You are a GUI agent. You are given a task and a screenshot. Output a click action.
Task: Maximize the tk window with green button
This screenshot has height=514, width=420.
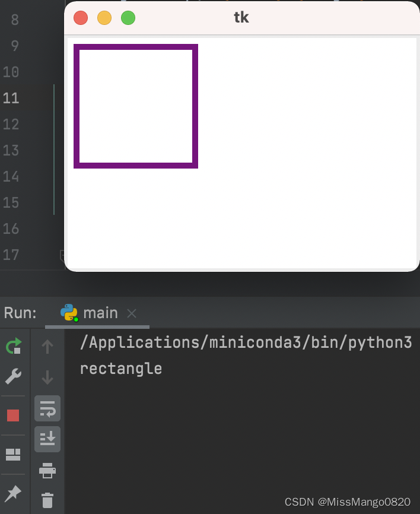click(128, 18)
